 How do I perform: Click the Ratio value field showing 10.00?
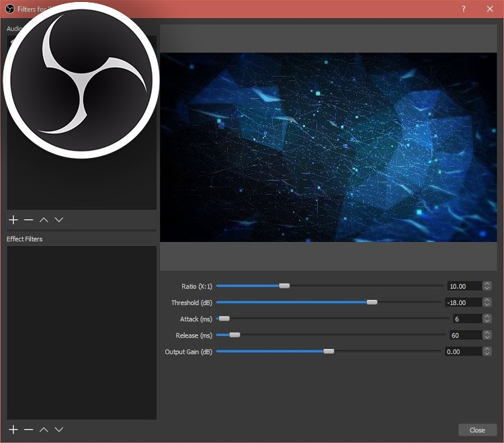pos(464,286)
